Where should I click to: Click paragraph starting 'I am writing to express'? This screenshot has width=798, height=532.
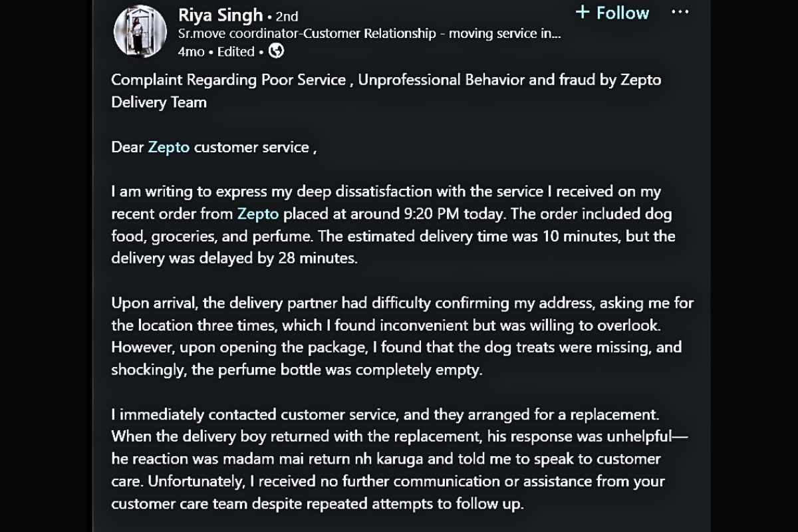[x=386, y=192]
